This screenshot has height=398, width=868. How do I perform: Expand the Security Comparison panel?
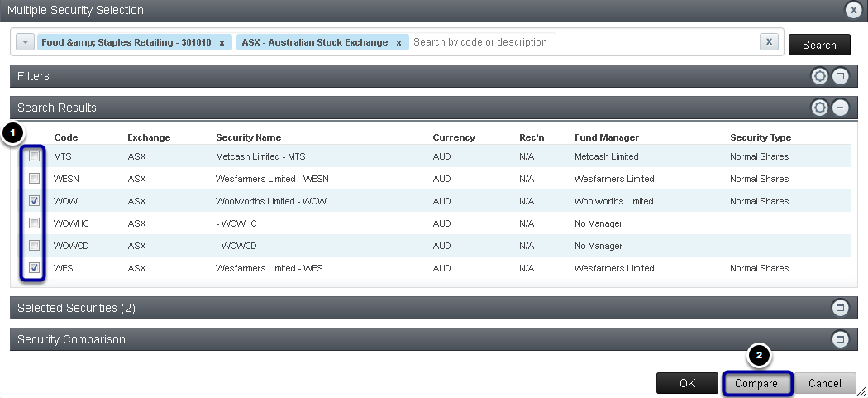[841, 339]
